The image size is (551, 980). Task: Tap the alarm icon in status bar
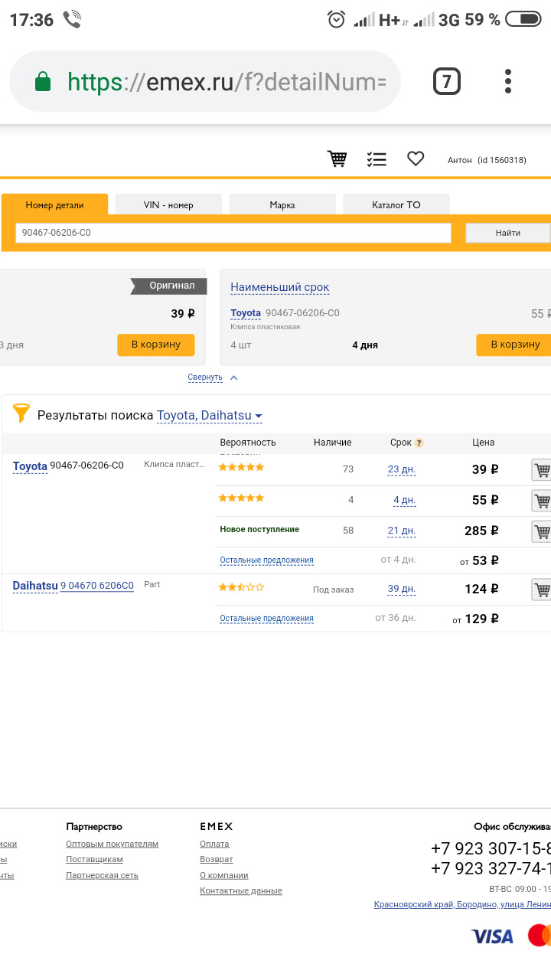[x=336, y=20]
